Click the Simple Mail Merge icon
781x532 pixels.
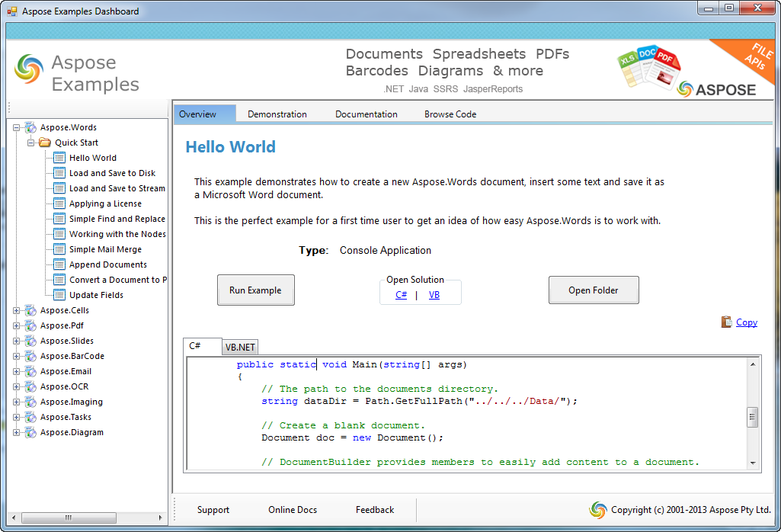click(x=59, y=249)
